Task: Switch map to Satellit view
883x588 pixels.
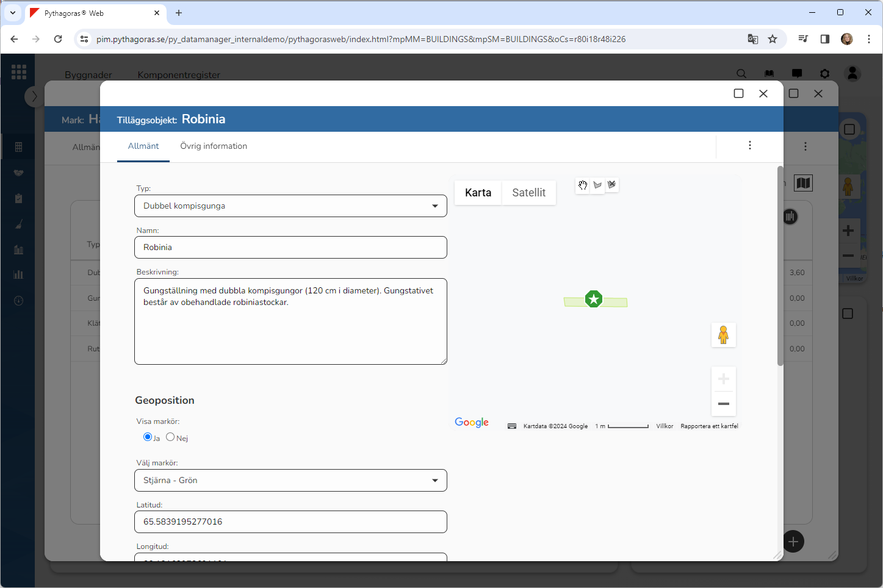Action: (x=528, y=193)
